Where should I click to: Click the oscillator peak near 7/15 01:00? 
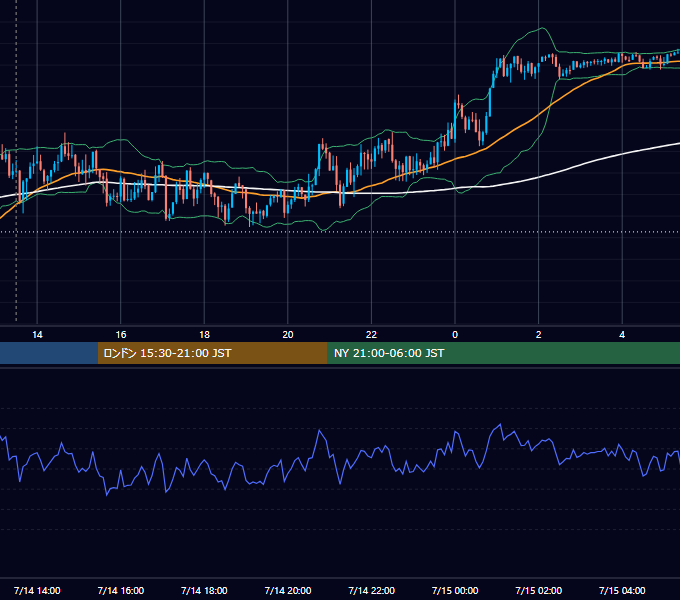point(500,425)
